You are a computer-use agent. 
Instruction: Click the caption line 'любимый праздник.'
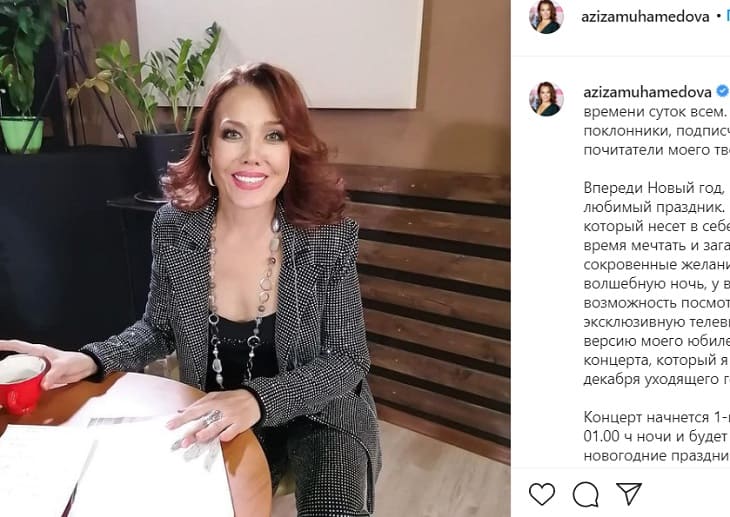click(655, 207)
